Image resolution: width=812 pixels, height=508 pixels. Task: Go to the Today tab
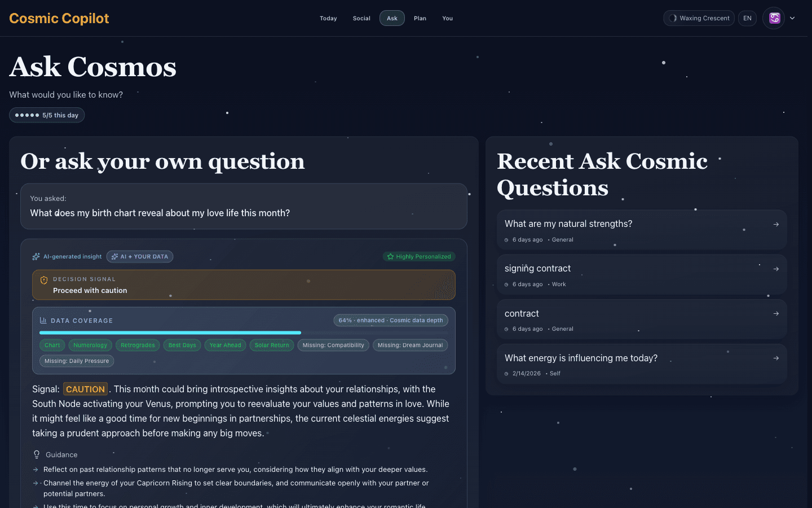(x=328, y=18)
